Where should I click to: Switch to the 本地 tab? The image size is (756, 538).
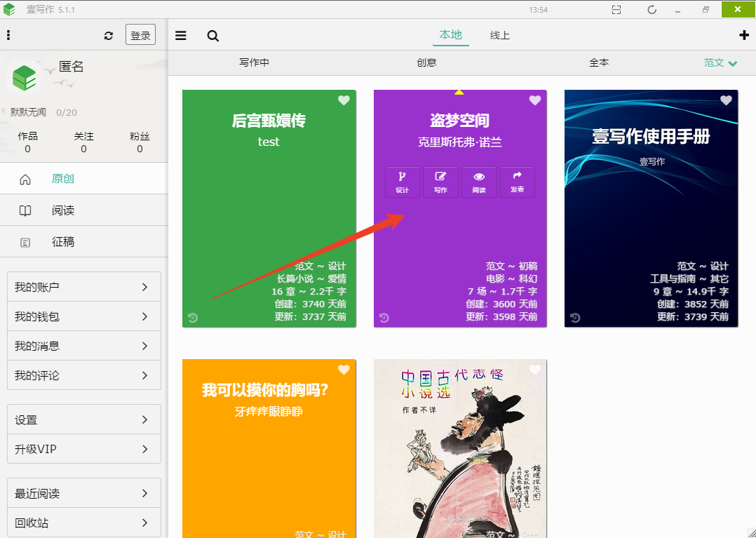click(x=450, y=35)
